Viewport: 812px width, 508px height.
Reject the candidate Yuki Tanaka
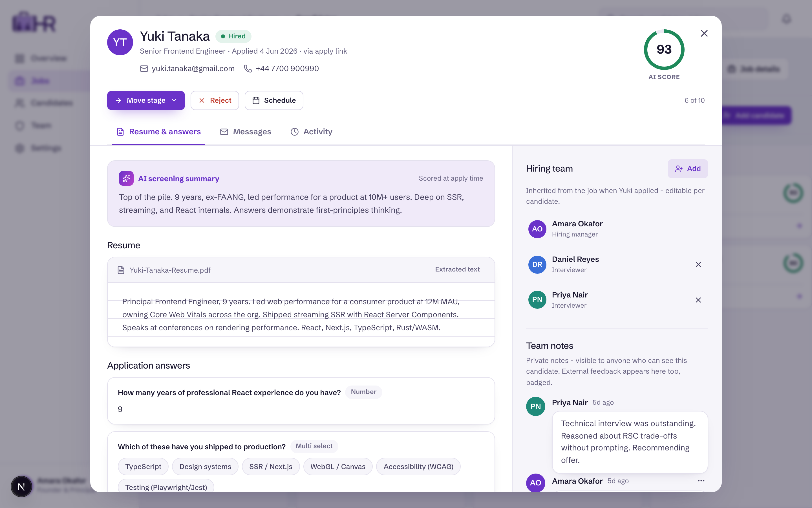tap(215, 100)
